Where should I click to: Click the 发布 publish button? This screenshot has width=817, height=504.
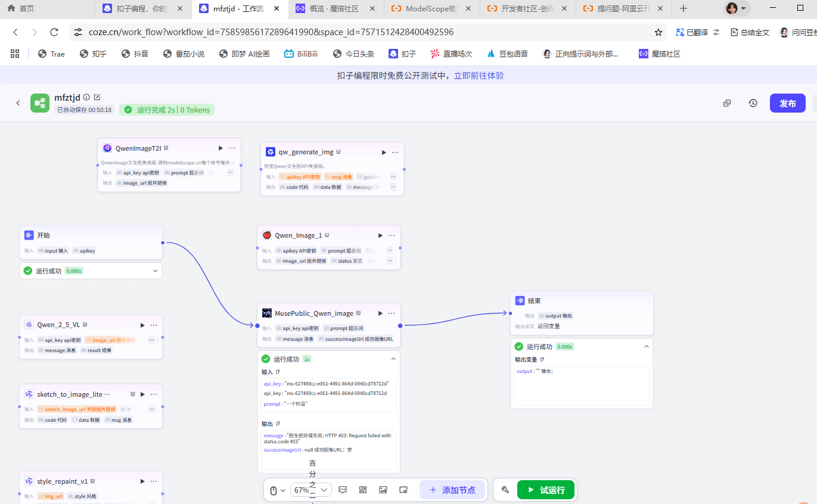(x=787, y=103)
